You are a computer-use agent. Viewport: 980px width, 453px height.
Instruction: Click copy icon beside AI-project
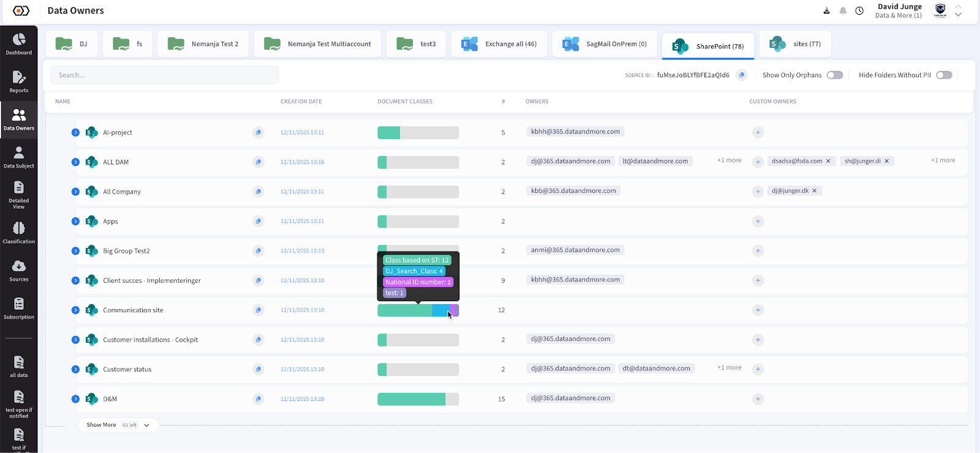pos(258,132)
